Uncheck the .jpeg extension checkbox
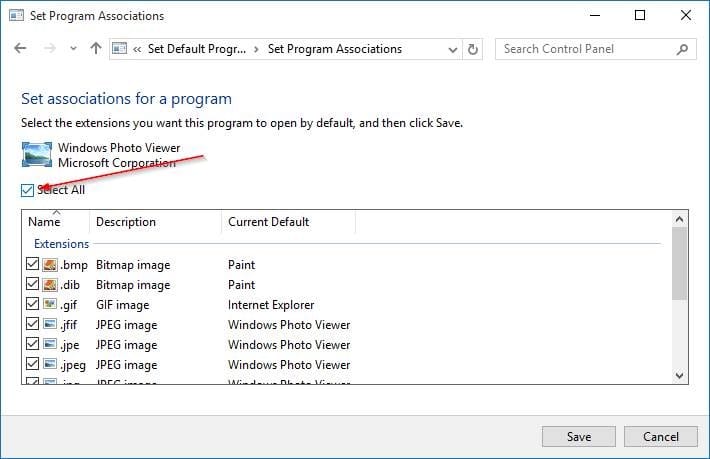Viewport: 710px width, 459px height. (x=32, y=363)
